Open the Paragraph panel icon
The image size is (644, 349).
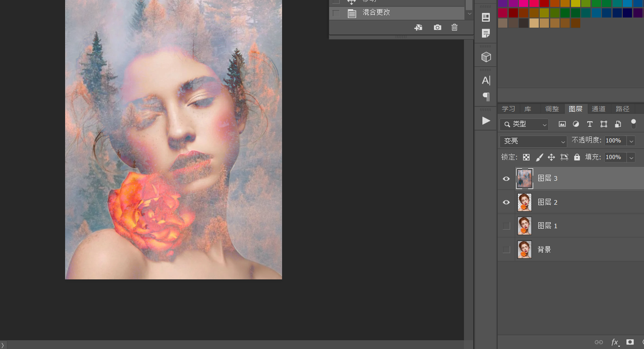486,96
